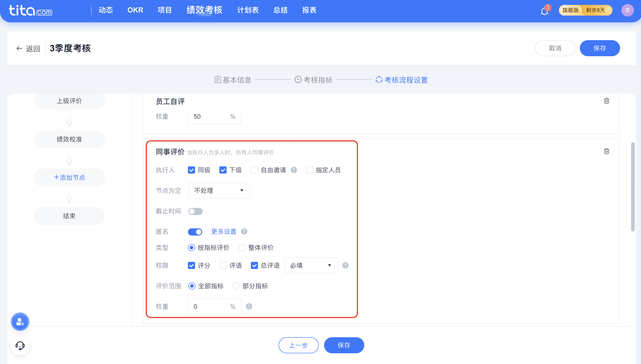This screenshot has height=364, width=641.
Task: Show help next to 必填 dropdown
Action: [x=345, y=265]
